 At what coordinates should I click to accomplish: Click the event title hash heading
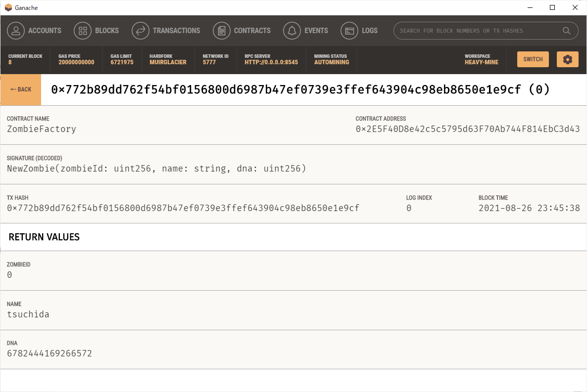(300, 90)
